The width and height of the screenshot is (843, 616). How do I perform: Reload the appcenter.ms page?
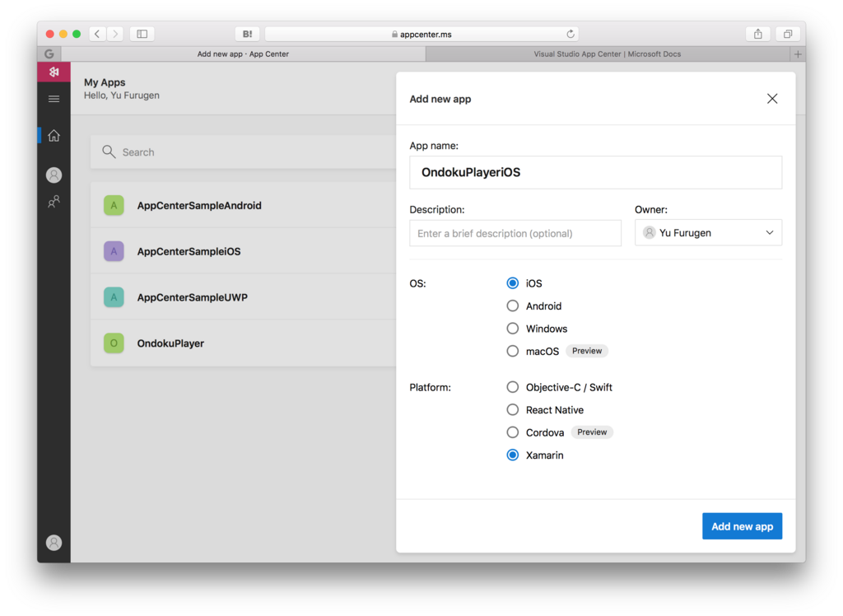tap(571, 34)
